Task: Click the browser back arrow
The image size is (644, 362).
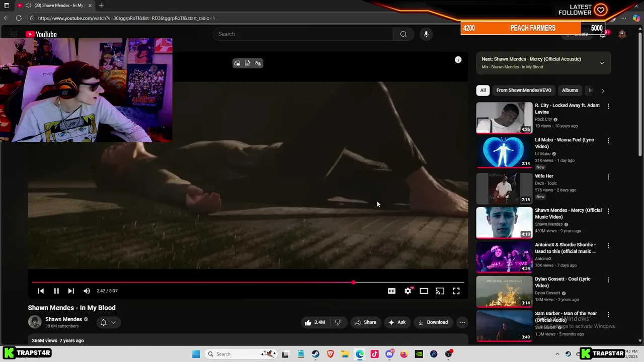Action: (x=6, y=18)
